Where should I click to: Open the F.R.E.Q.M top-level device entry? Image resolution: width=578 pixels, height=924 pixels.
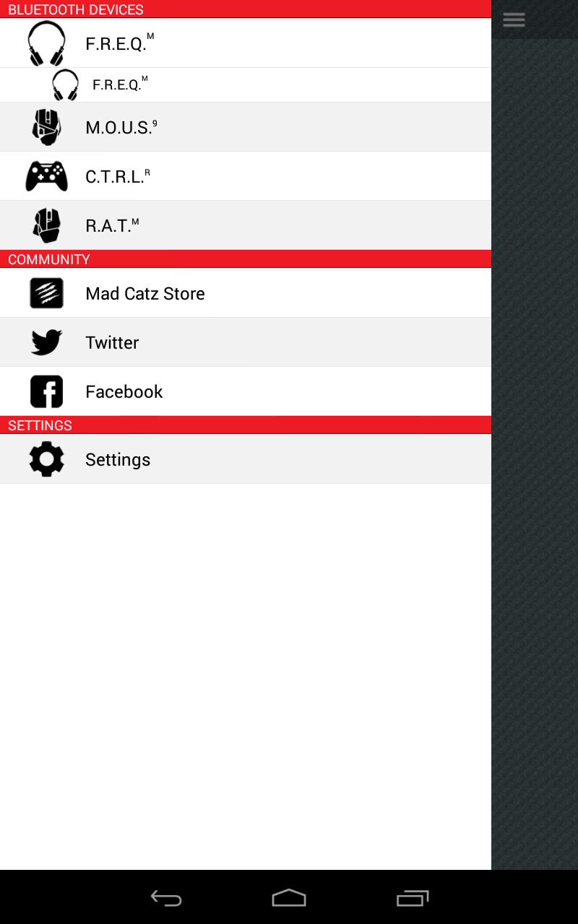pos(246,43)
